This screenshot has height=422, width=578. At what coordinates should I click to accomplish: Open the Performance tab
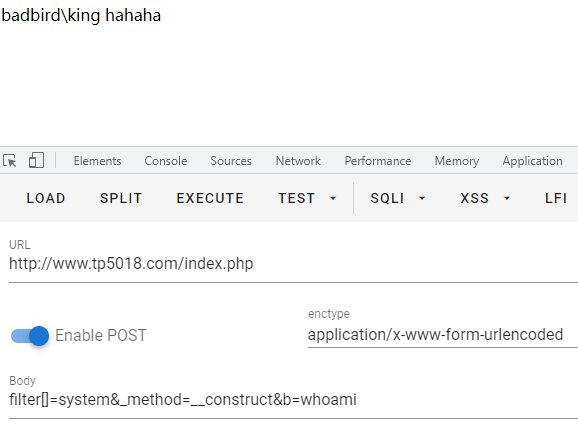(x=377, y=161)
